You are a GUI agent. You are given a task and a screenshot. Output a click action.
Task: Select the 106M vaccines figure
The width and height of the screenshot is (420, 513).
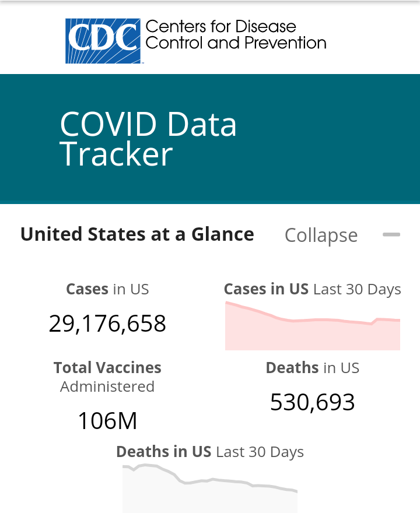107,420
